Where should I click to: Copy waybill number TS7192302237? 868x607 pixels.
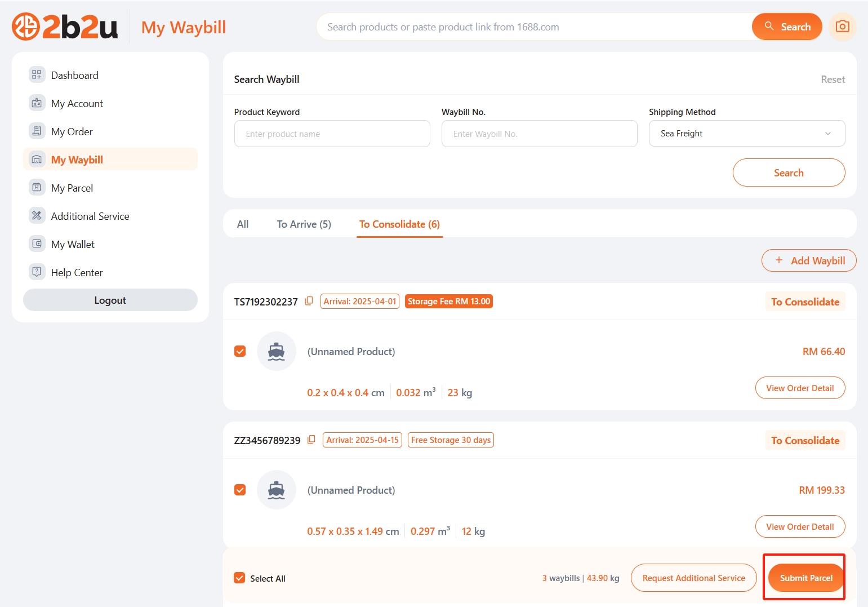click(309, 302)
